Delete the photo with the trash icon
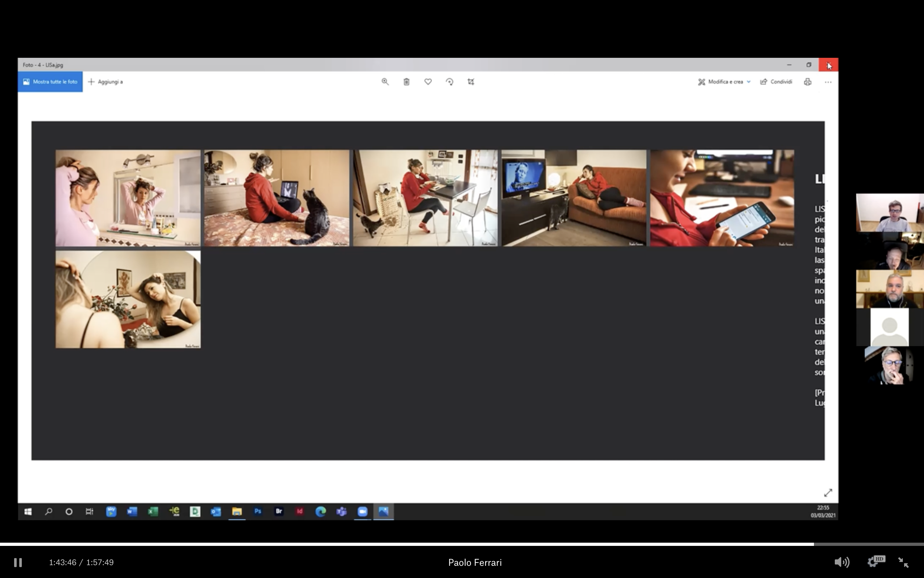Screen dimensions: 924x578 [406, 82]
